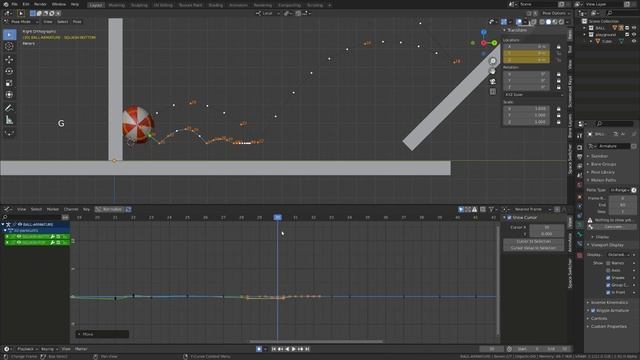Image resolution: width=640 pixels, height=360 pixels.
Task: Toggle Shapes display checkbox
Action: tap(608, 278)
